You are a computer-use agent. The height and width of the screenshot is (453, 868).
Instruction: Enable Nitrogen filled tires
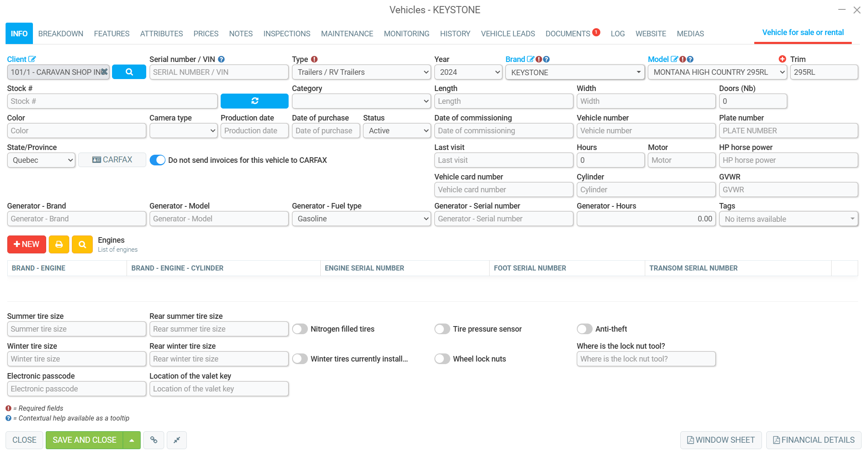pyautogui.click(x=300, y=329)
